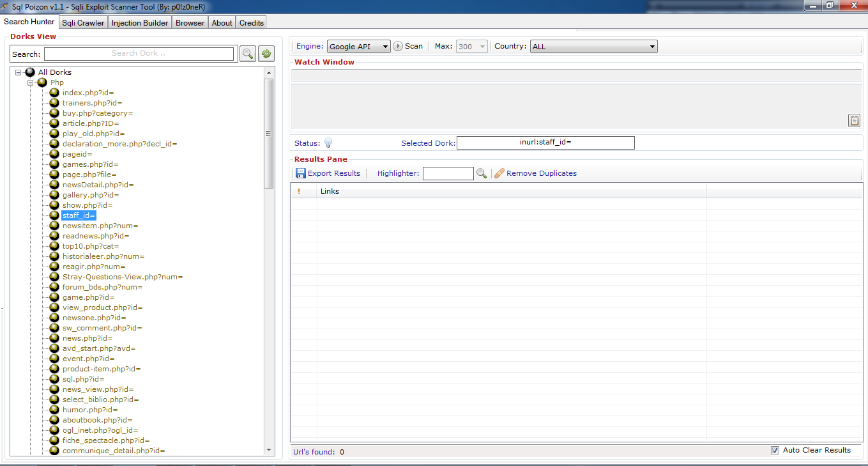The height and width of the screenshot is (466, 868).
Task: Open the Country dropdown showing ALL
Action: tap(594, 47)
